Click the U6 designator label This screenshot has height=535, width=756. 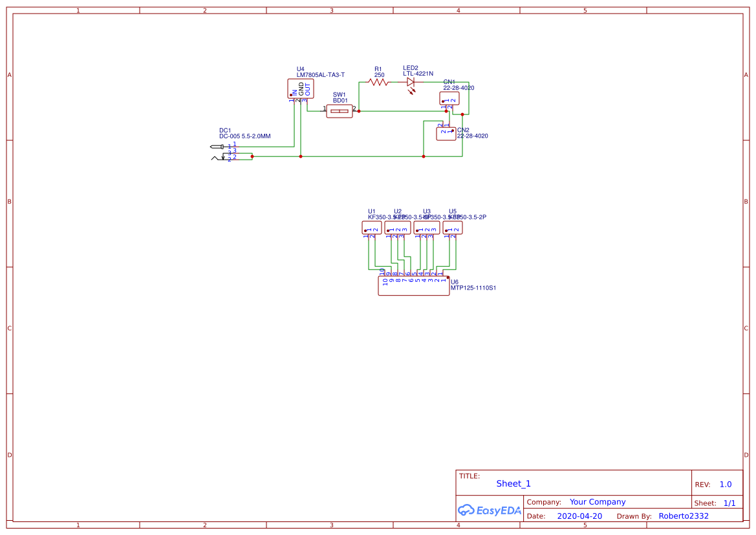[x=455, y=282]
